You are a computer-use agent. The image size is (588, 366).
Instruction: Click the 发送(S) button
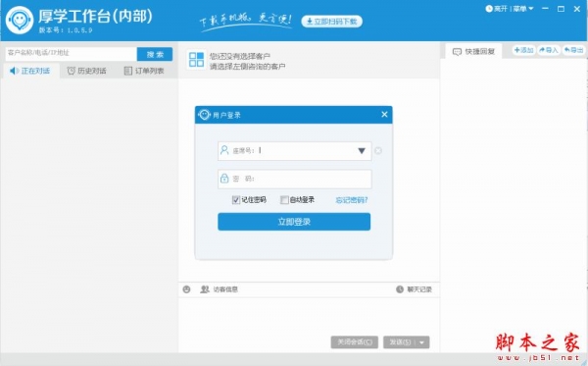pyautogui.click(x=400, y=342)
